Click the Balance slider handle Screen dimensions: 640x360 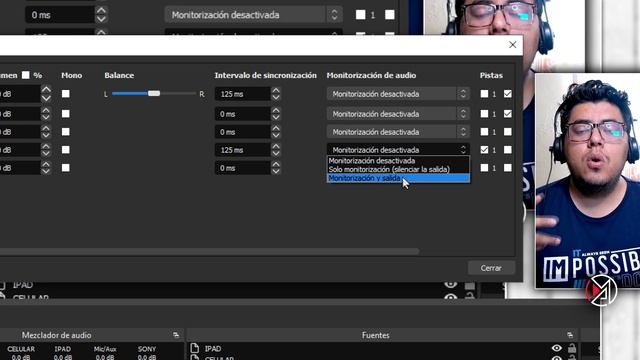154,93
